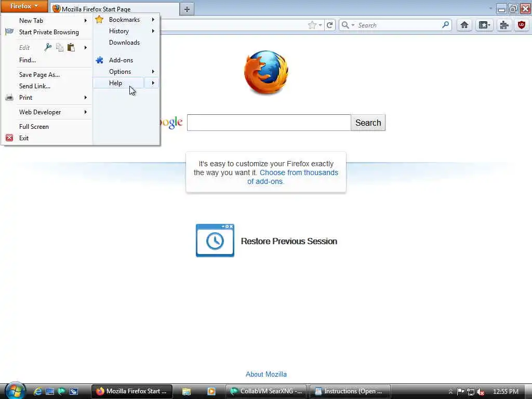Open the Print menu entry

(x=26, y=98)
